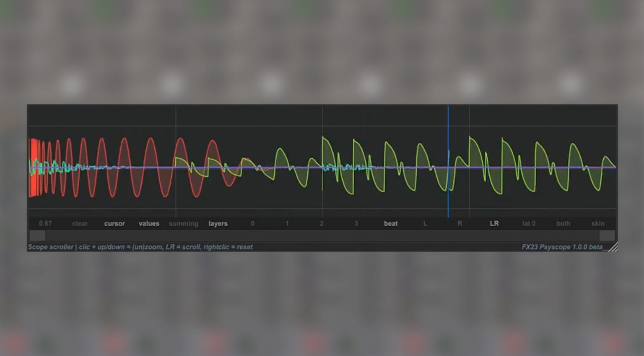Toggle the layers display
This screenshot has height=356, width=644.
(x=218, y=223)
